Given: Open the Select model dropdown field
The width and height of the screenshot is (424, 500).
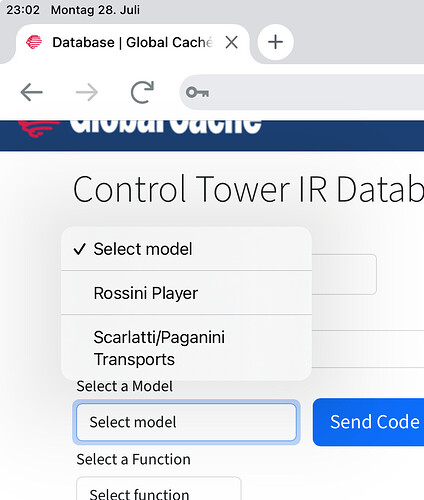Looking at the screenshot, I should pyautogui.click(x=186, y=422).
